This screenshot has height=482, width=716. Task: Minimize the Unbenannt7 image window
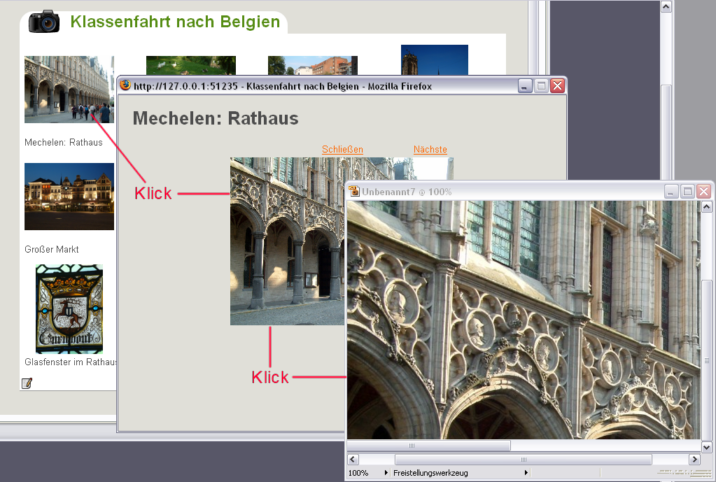pos(671,191)
